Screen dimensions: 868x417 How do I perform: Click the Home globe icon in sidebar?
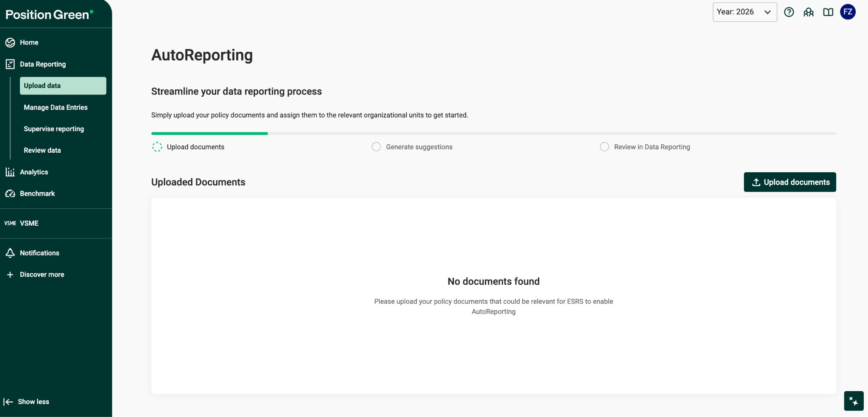click(10, 42)
